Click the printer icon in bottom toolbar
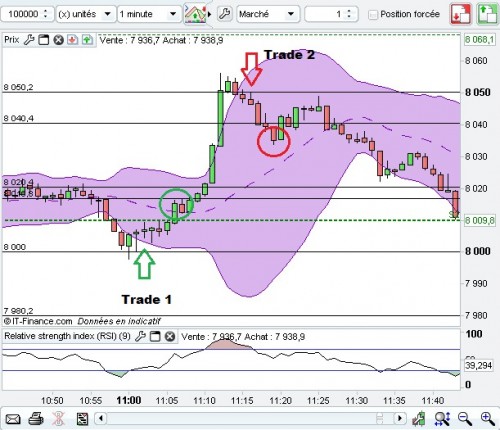Image resolution: width=500 pixels, height=430 pixels. point(36,419)
